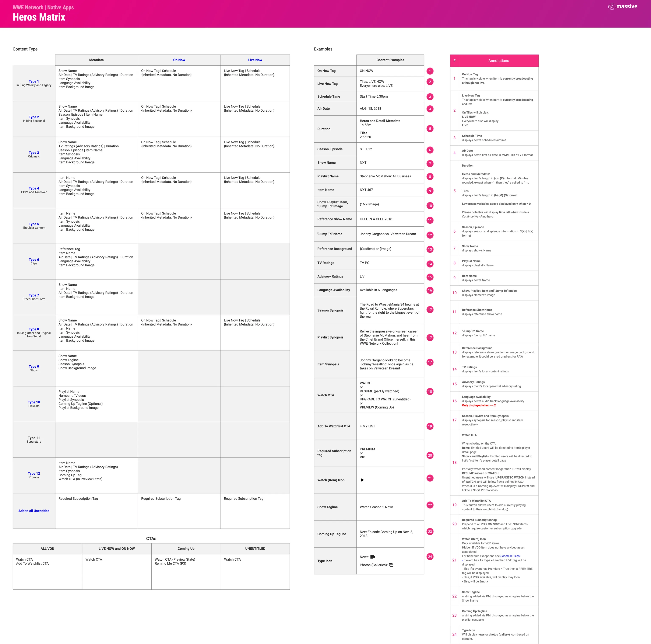651x644 pixels.
Task: Click the Photos (Galleries) type icon
Action: pos(391,565)
